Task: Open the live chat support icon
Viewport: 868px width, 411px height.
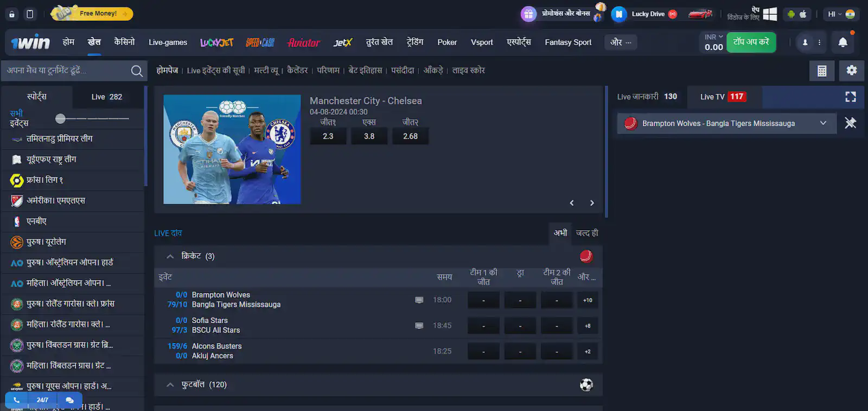Action: [x=69, y=400]
